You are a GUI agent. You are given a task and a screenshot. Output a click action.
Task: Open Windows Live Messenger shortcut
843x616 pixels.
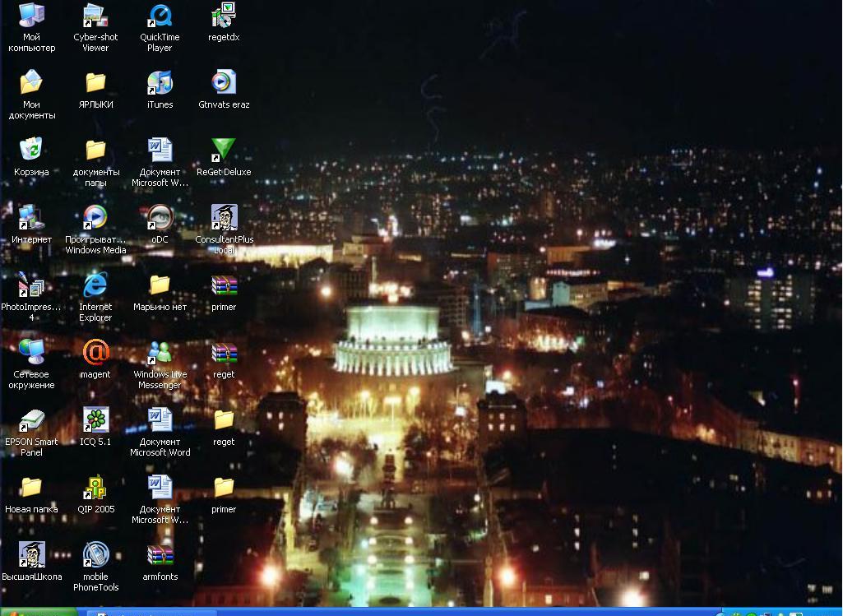(x=160, y=353)
